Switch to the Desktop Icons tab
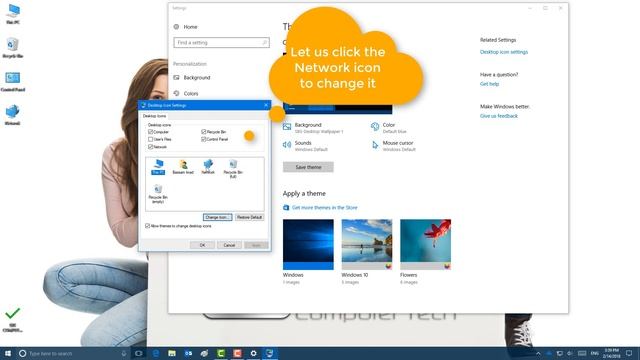640x360 pixels. tap(155, 116)
